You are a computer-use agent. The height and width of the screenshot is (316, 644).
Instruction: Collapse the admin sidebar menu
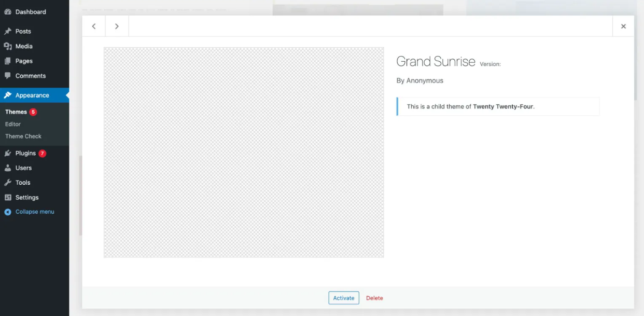pos(34,212)
